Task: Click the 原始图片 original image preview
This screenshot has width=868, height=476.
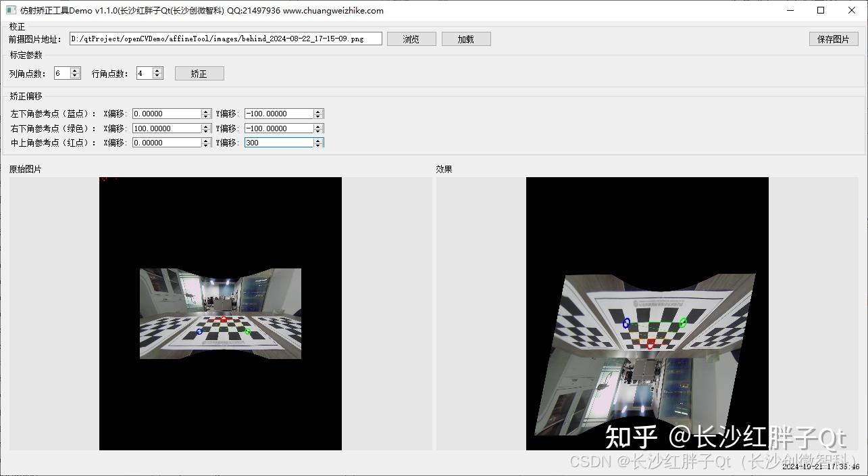Action: pyautogui.click(x=220, y=313)
